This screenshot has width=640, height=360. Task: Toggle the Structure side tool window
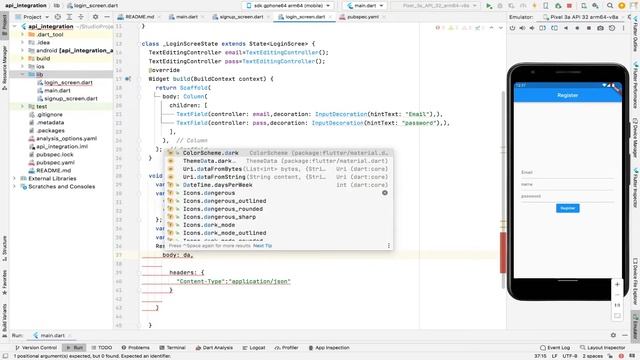click(x=4, y=248)
